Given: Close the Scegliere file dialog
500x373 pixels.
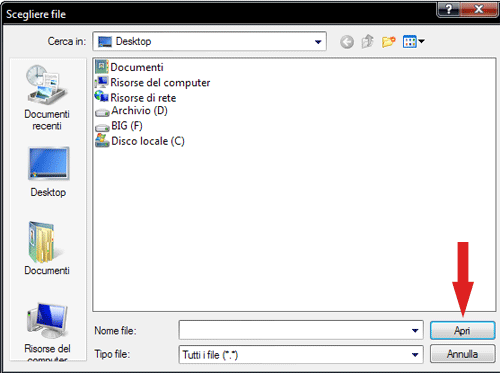Looking at the screenshot, I should 479,9.
